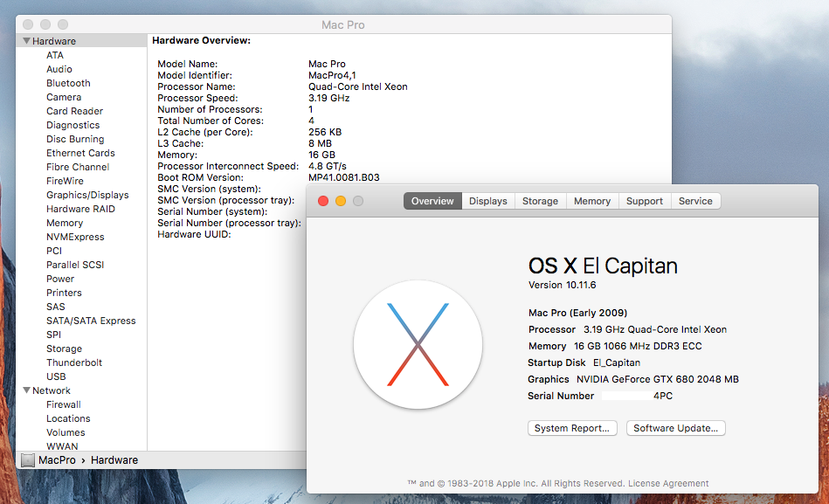Select Locations under Network

click(68, 419)
